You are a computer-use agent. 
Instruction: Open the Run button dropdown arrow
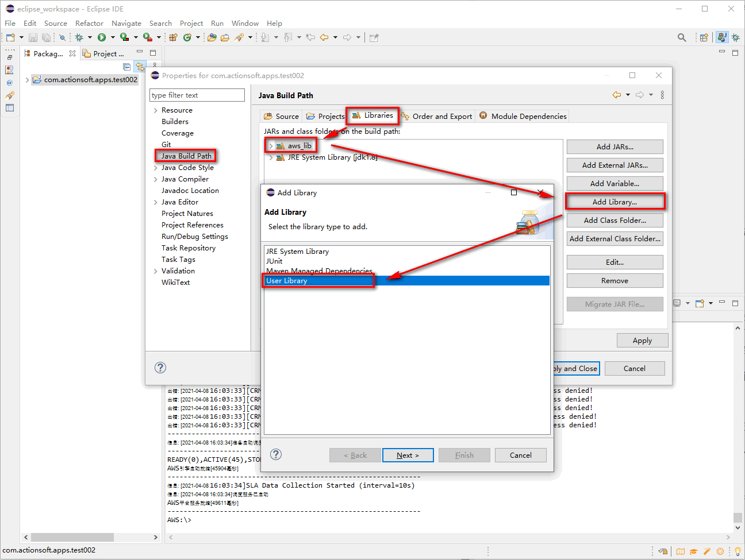(x=113, y=37)
